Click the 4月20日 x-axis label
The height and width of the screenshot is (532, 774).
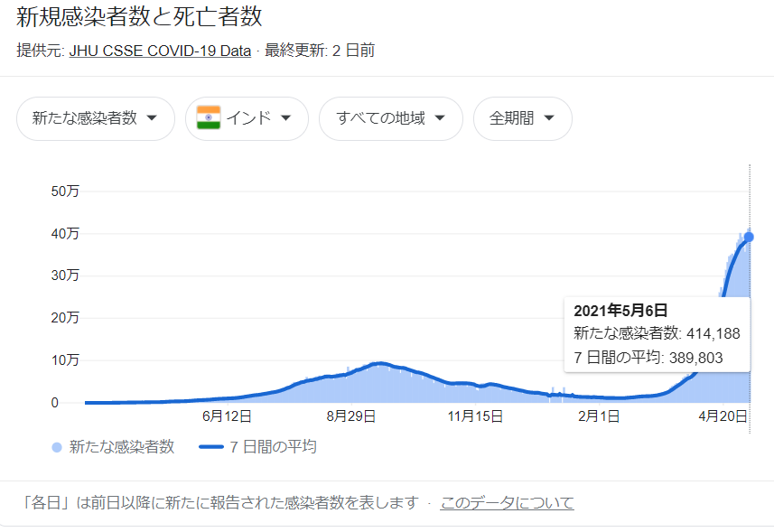pos(723,415)
